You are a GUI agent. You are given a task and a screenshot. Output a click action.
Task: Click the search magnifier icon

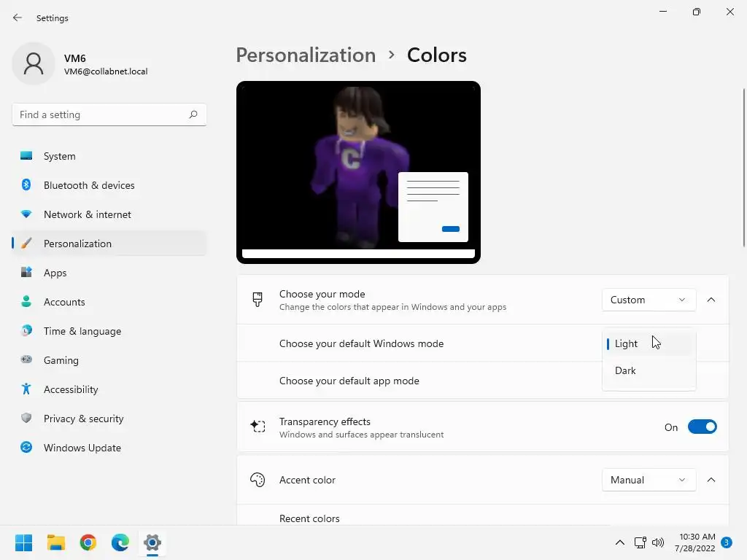[193, 114]
